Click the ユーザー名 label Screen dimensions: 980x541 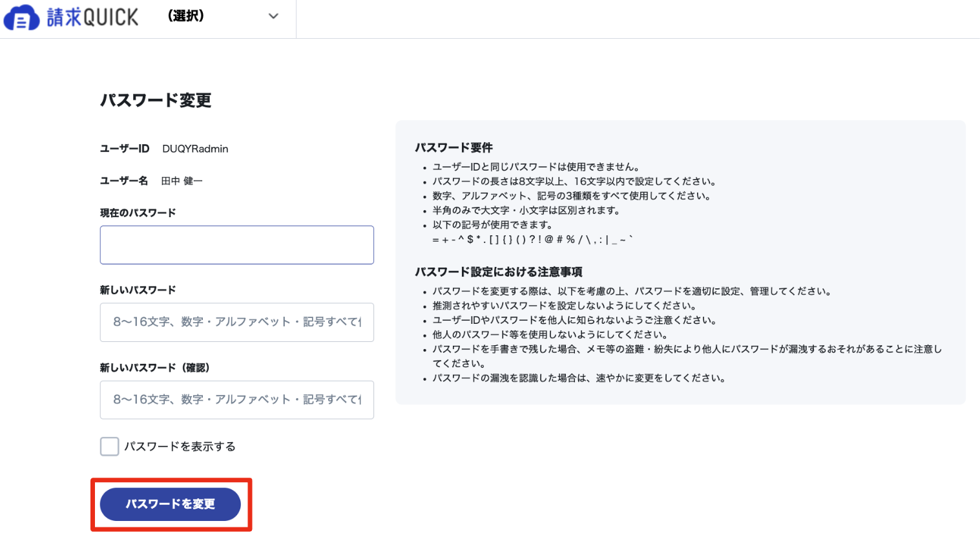click(124, 181)
